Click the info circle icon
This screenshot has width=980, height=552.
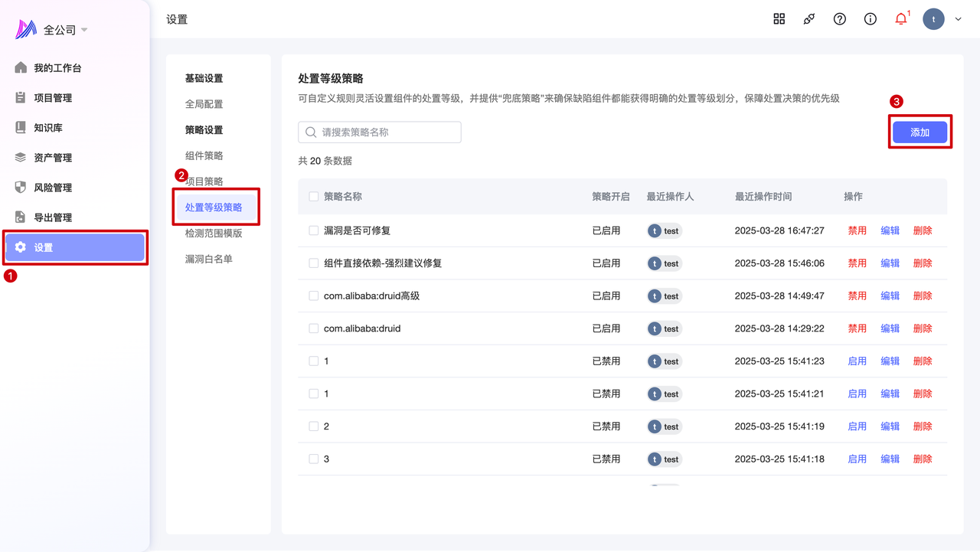[x=871, y=19]
